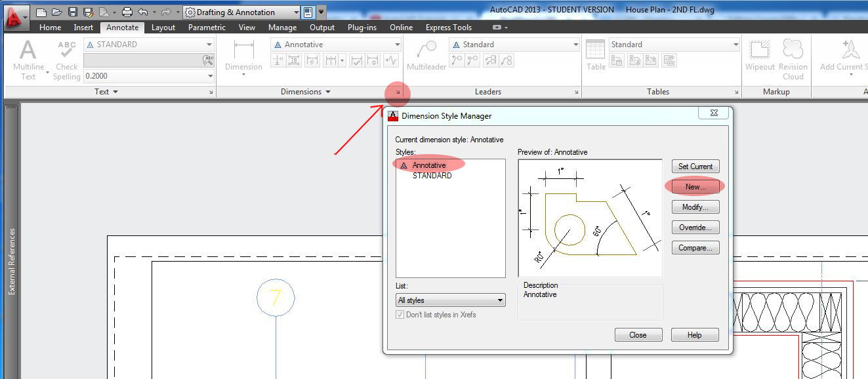Click the Add Current Scale tool
Image resolution: width=868 pixels, height=379 pixels.
(x=844, y=56)
